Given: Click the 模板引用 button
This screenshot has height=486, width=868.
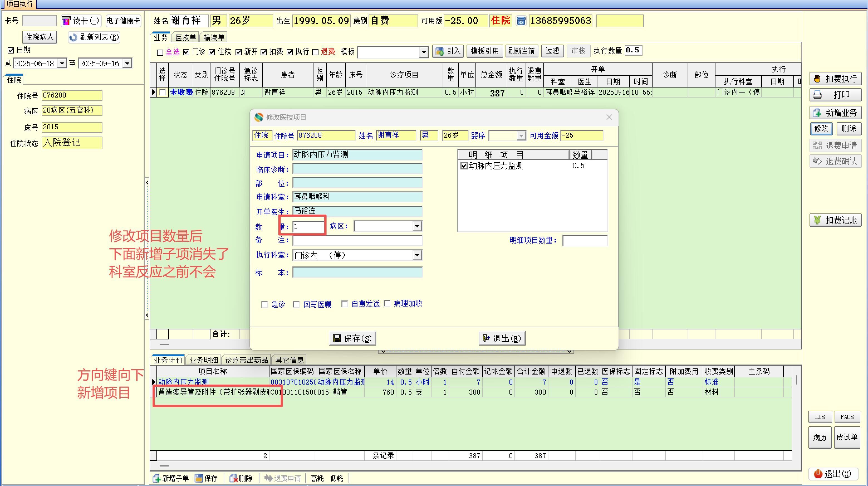Looking at the screenshot, I should [485, 51].
